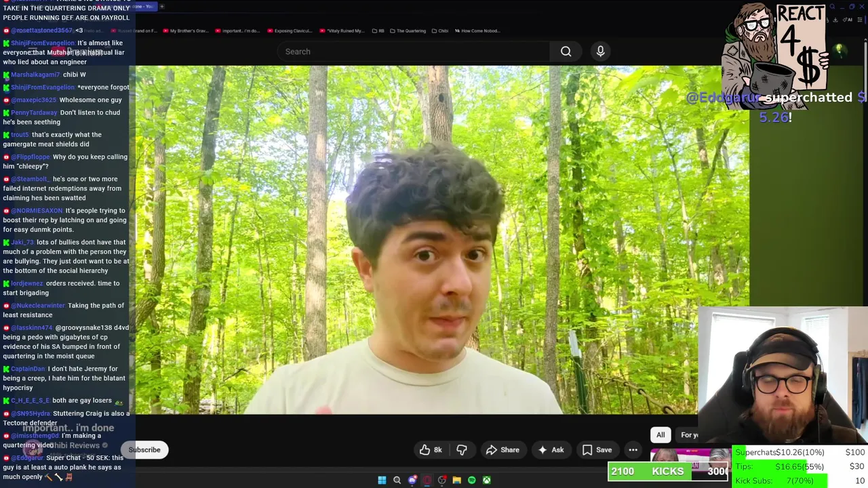Click into the YouTube Search field
Image resolution: width=868 pixels, height=488 pixels.
tap(414, 52)
